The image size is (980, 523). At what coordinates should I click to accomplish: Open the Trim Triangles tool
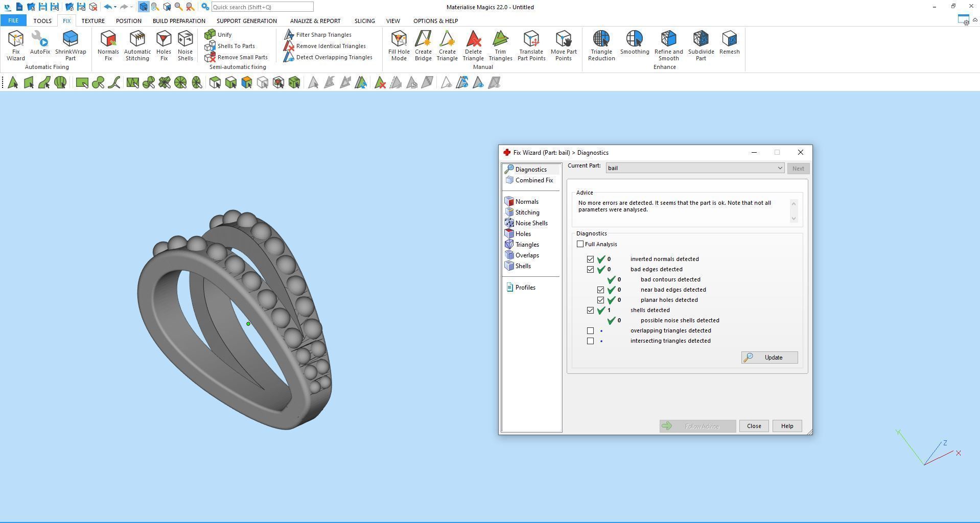500,45
